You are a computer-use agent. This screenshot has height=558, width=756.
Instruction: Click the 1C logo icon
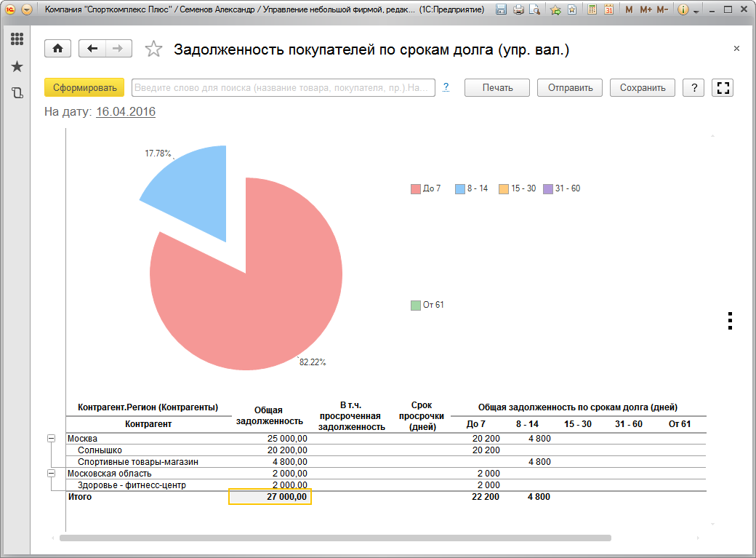(10, 9)
